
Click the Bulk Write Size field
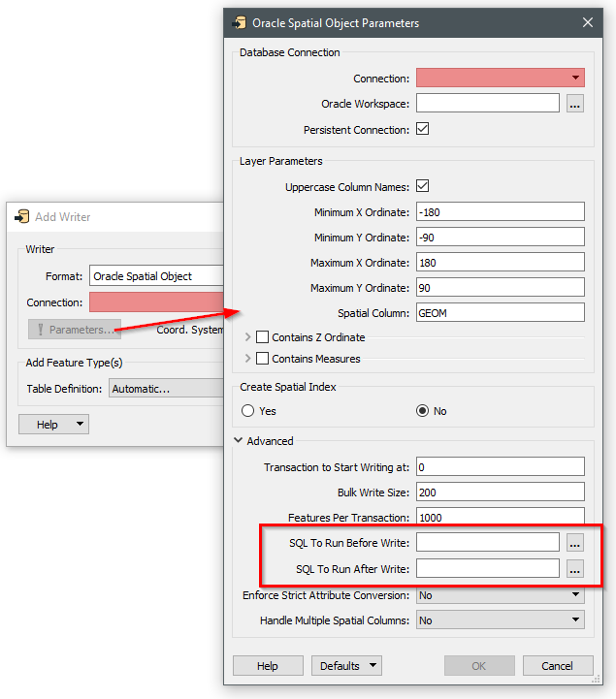coord(500,492)
